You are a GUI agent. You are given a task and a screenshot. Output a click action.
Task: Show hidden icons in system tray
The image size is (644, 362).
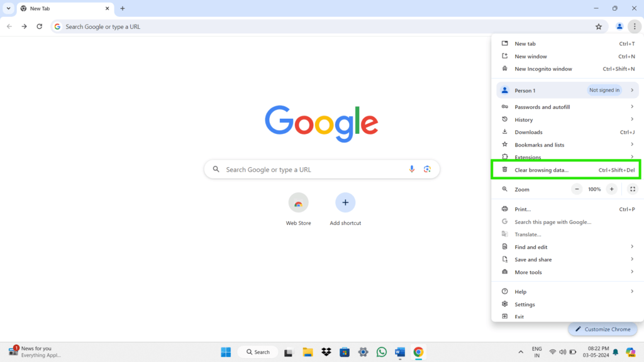point(521,352)
